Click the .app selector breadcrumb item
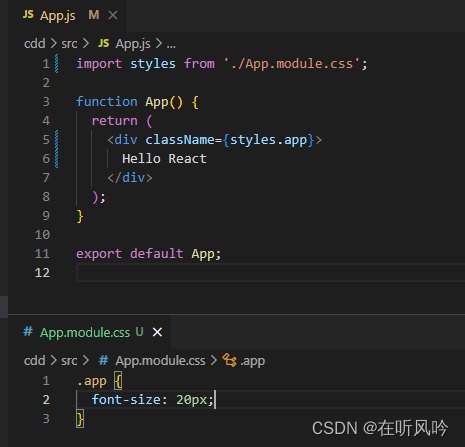This screenshot has height=447, width=465. 252,361
